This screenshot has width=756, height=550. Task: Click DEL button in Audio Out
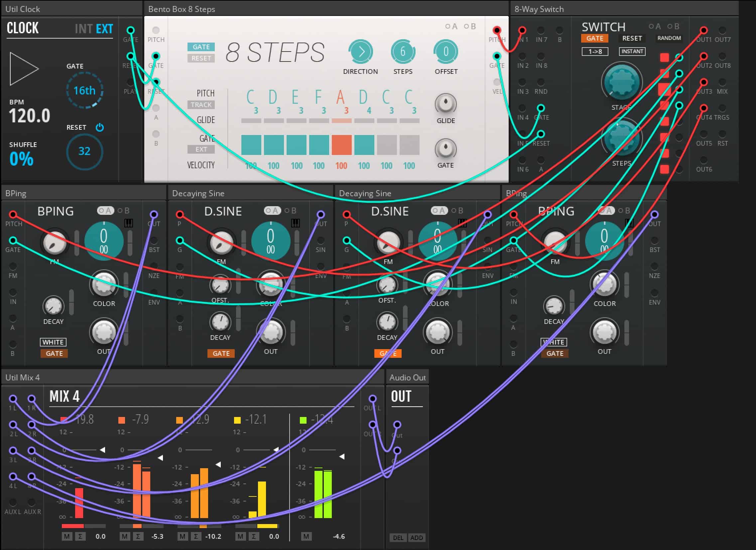point(398,538)
